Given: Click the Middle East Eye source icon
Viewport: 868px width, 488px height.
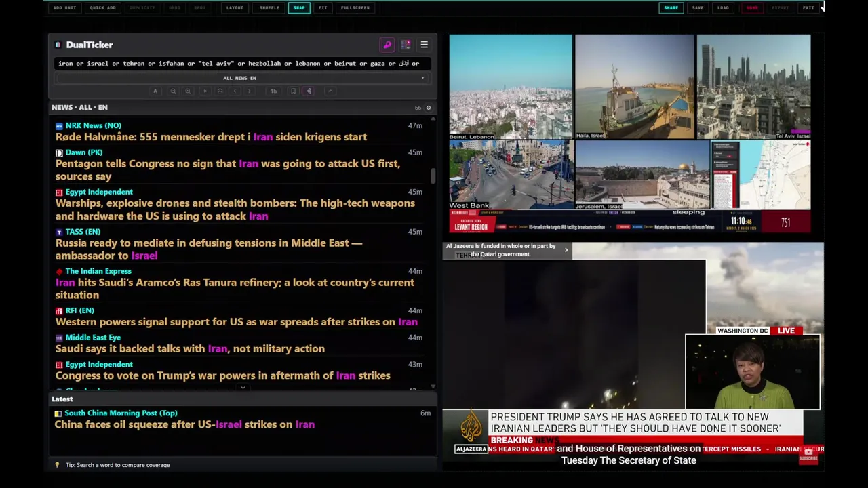Looking at the screenshot, I should coord(59,338).
